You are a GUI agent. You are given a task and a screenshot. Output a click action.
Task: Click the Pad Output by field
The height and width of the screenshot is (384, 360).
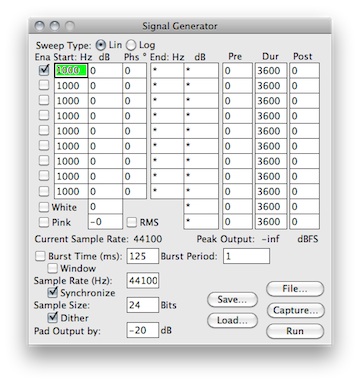click(x=143, y=330)
